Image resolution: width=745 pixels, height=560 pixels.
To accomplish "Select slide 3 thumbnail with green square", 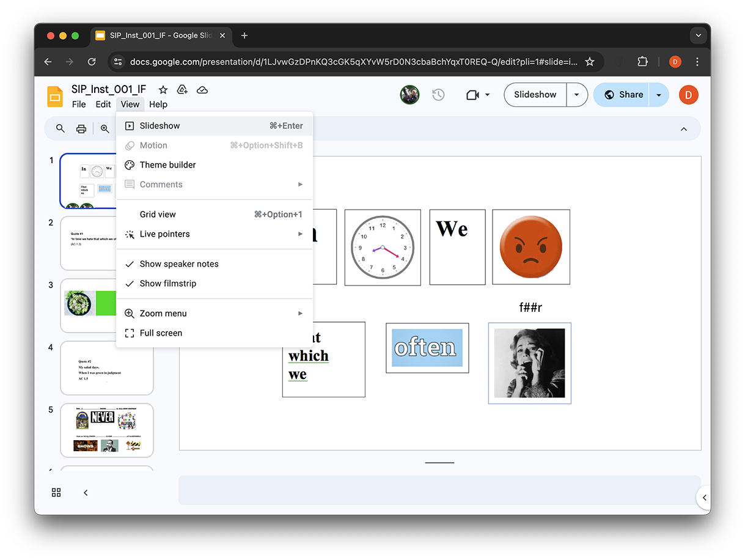I will tap(88, 306).
